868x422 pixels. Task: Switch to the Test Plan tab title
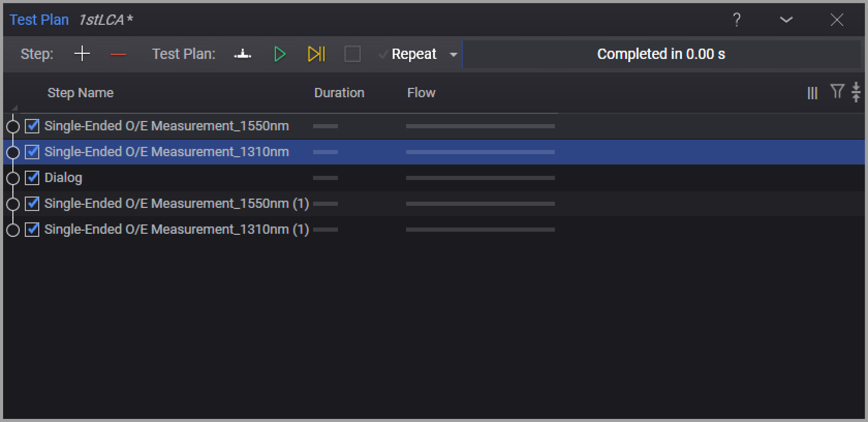pos(39,20)
